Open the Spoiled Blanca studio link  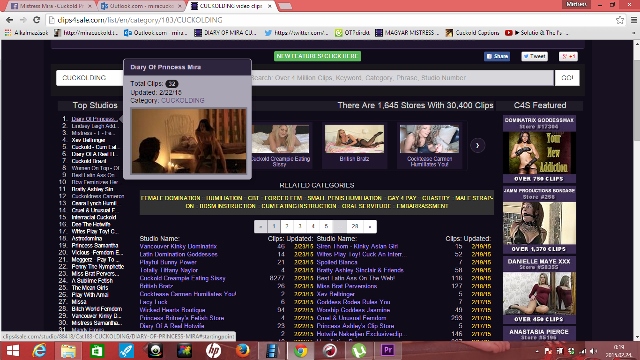pyautogui.click(x=337, y=262)
